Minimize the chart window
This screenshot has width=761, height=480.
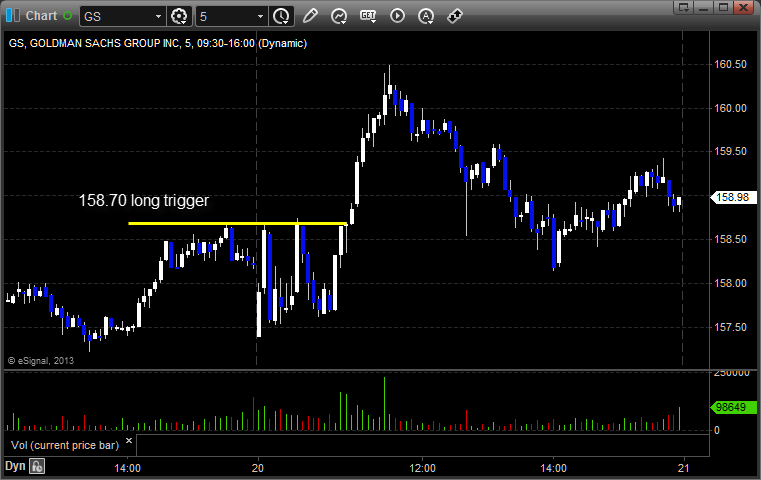click(x=704, y=7)
